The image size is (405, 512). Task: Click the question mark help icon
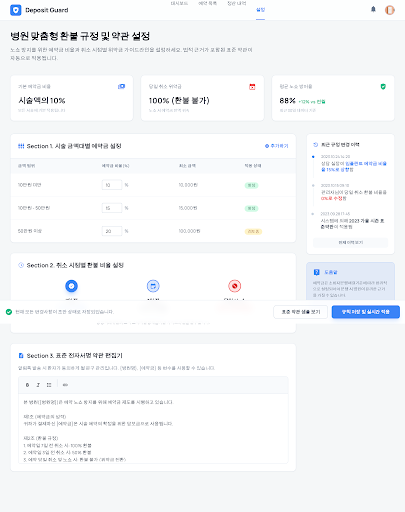(316, 272)
